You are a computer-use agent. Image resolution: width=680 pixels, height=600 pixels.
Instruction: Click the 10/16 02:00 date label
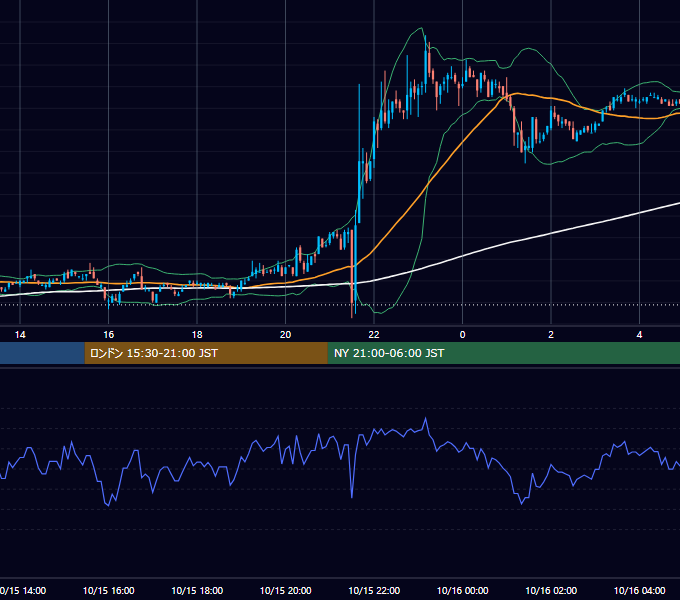551,590
